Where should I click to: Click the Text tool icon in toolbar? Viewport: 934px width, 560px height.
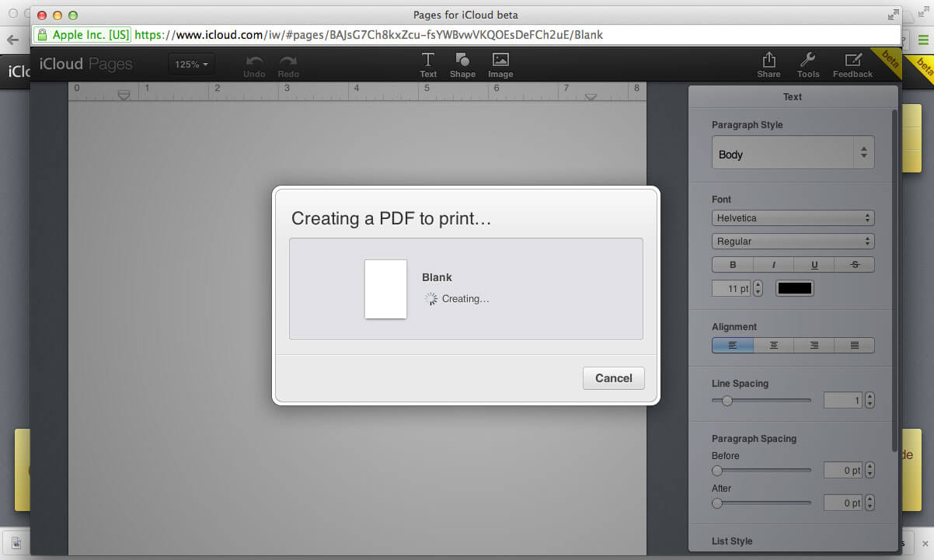[428, 61]
